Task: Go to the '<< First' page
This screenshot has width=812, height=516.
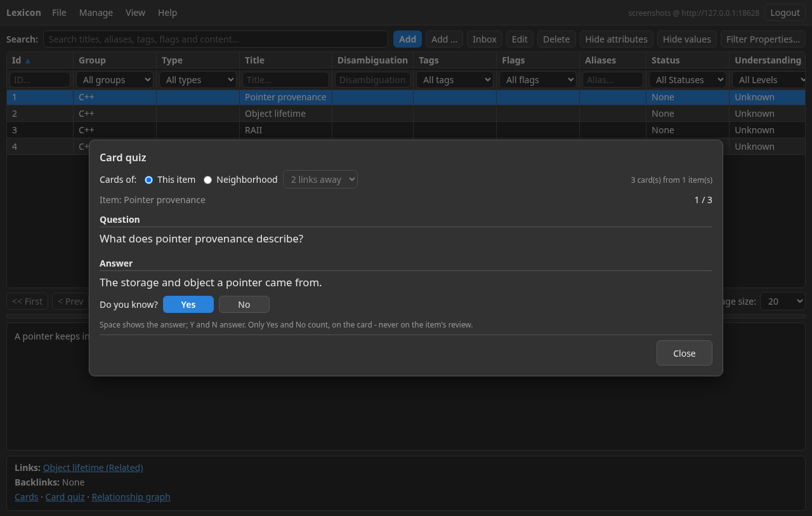Action: pyautogui.click(x=27, y=301)
